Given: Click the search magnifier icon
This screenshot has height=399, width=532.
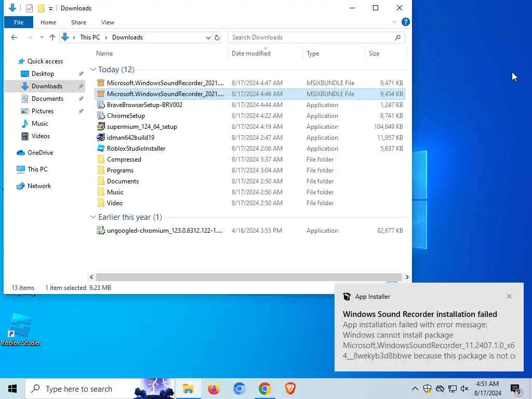Looking at the screenshot, I should tap(397, 37).
